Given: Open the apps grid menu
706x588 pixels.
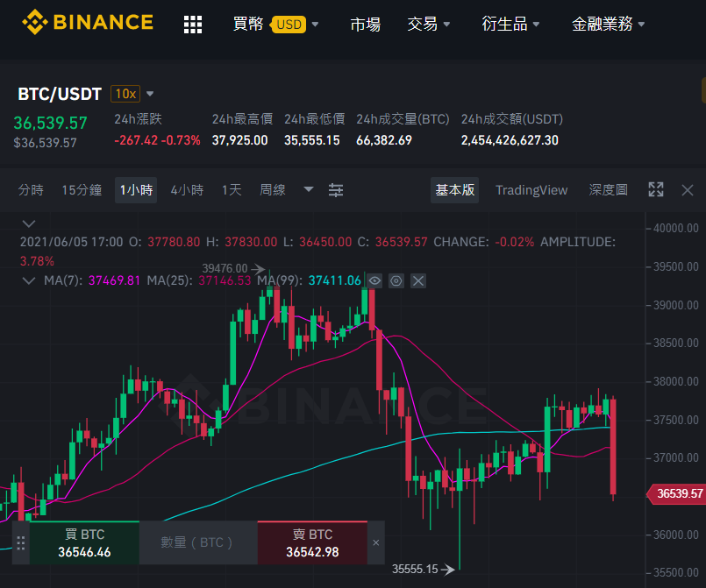Looking at the screenshot, I should 193,25.
